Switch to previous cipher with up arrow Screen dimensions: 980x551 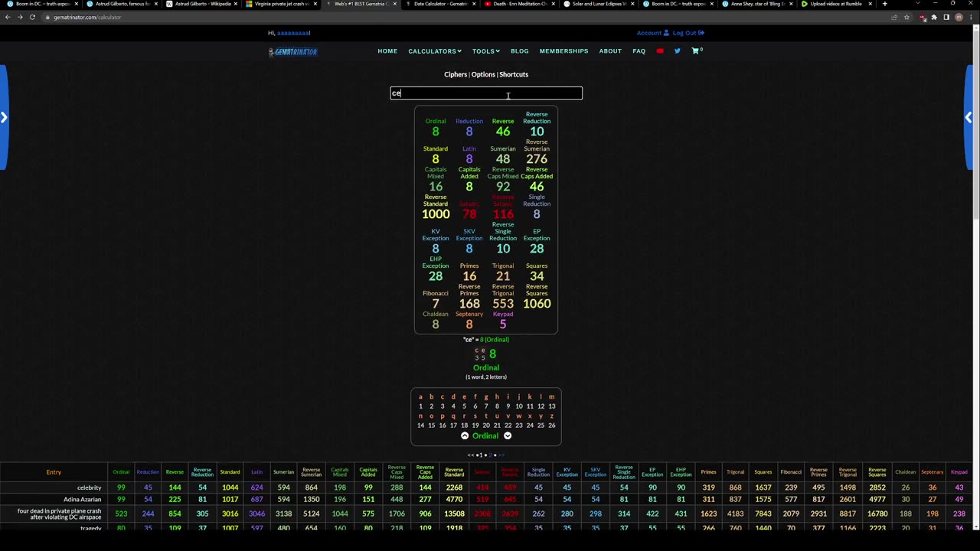pyautogui.click(x=465, y=435)
